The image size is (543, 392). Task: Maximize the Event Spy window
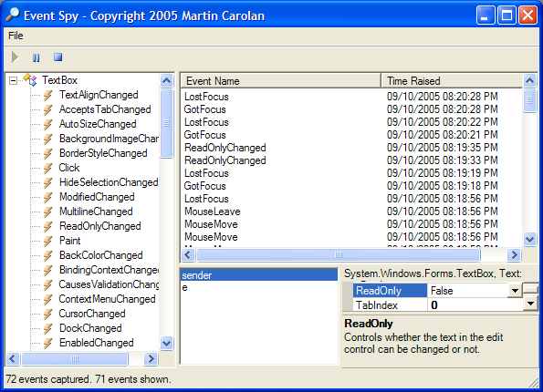point(506,15)
